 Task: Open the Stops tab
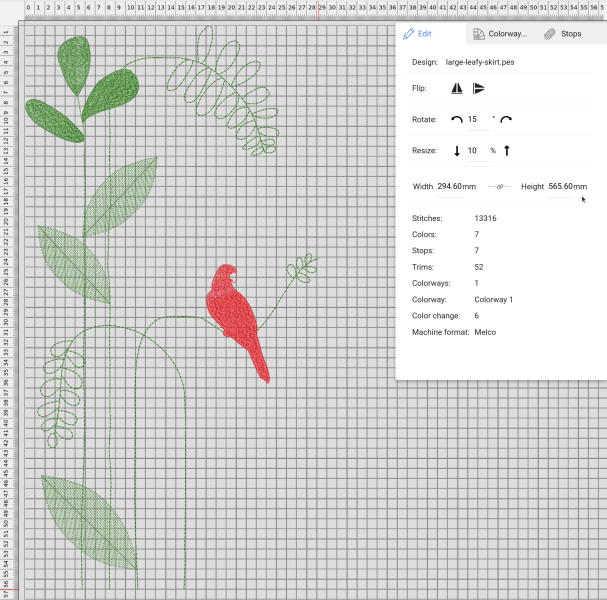point(563,34)
